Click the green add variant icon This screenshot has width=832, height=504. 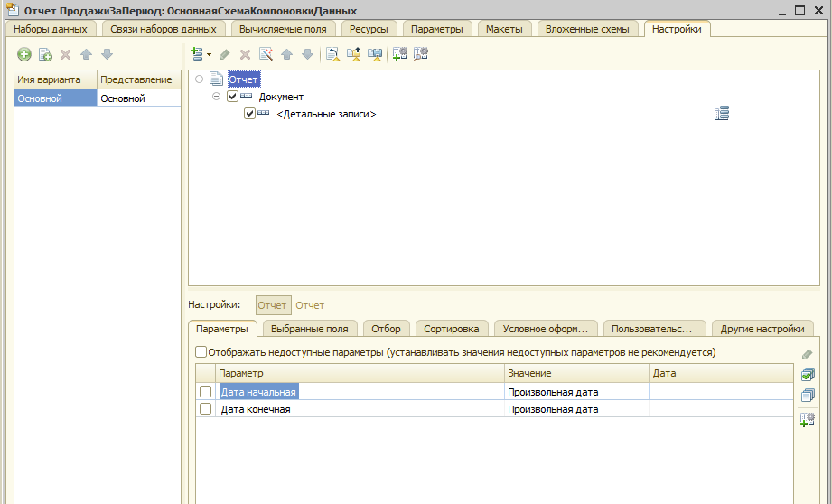[x=24, y=55]
